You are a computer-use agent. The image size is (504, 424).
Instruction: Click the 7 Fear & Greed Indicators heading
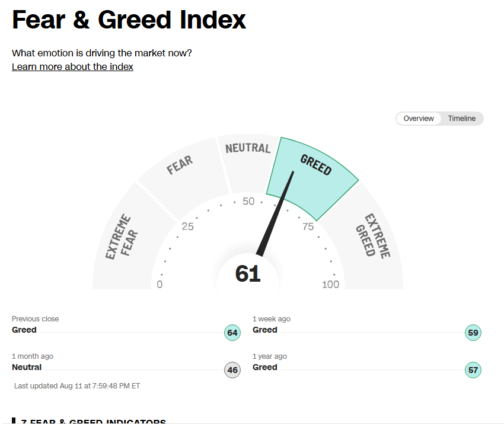pyautogui.click(x=93, y=421)
